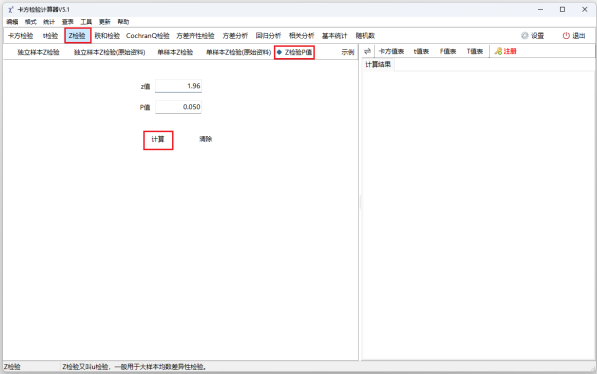Open the 帮助 menu
Viewport: 597px width, 374px height.
click(x=123, y=22)
